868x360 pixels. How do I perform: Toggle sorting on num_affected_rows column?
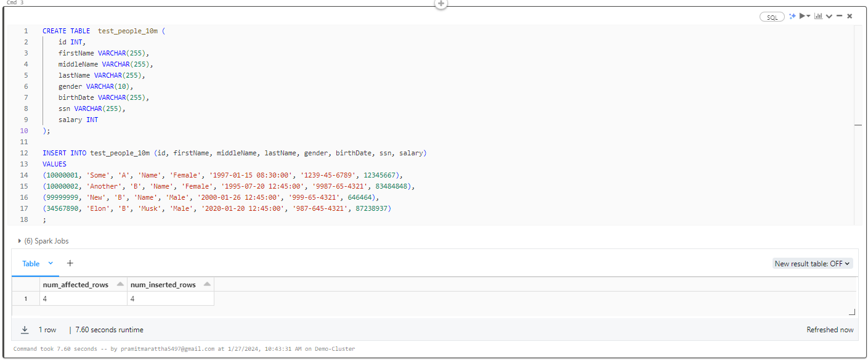pyautogui.click(x=119, y=284)
